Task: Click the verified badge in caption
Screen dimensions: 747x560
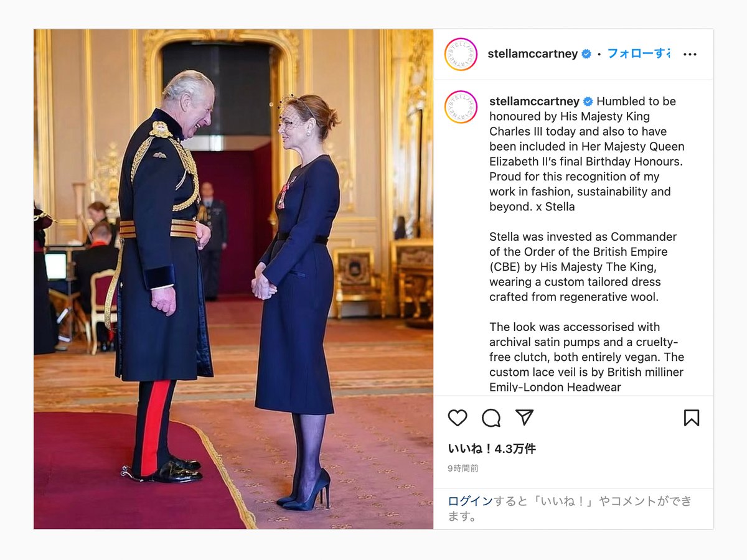Action: pyautogui.click(x=588, y=101)
